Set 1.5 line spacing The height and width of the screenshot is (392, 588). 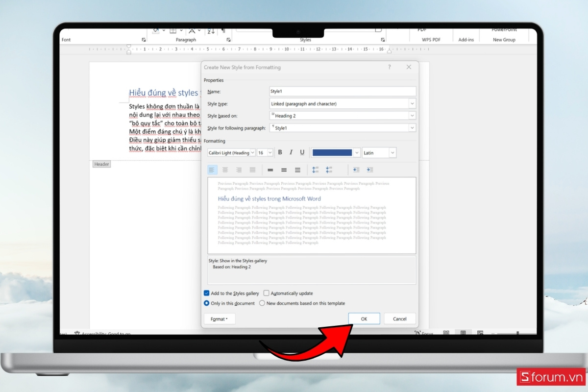tap(284, 170)
